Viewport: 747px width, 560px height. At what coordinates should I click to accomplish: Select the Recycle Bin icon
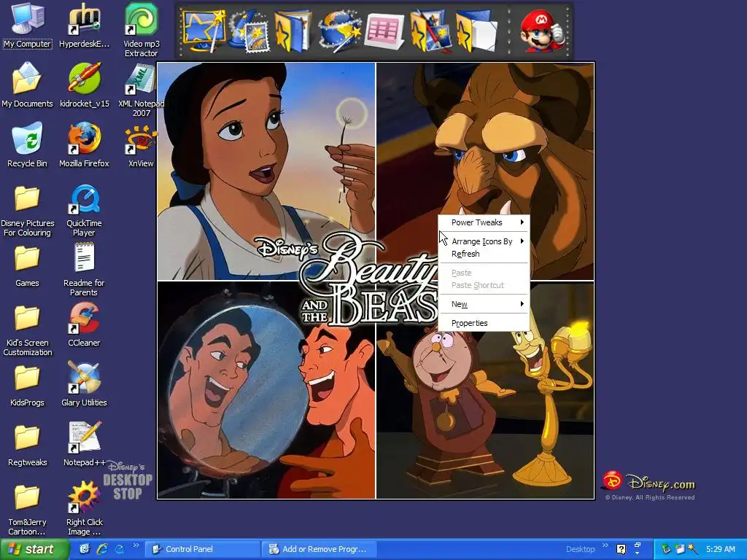pyautogui.click(x=27, y=145)
